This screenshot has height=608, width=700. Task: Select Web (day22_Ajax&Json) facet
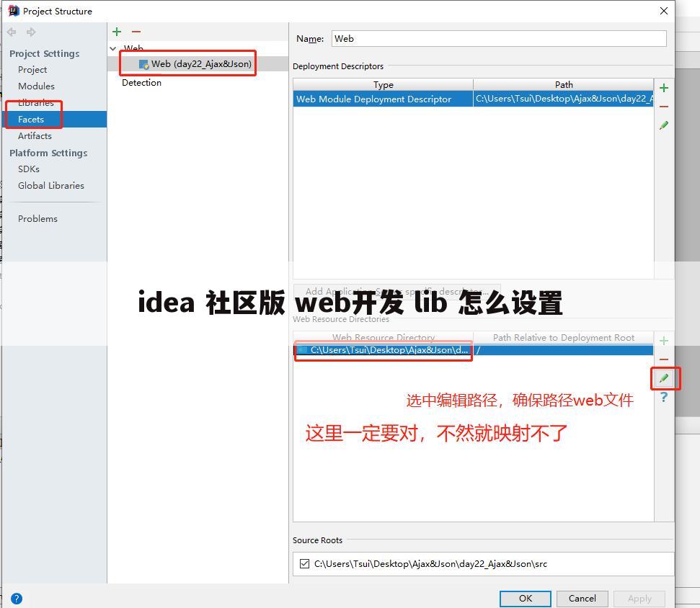tap(201, 64)
